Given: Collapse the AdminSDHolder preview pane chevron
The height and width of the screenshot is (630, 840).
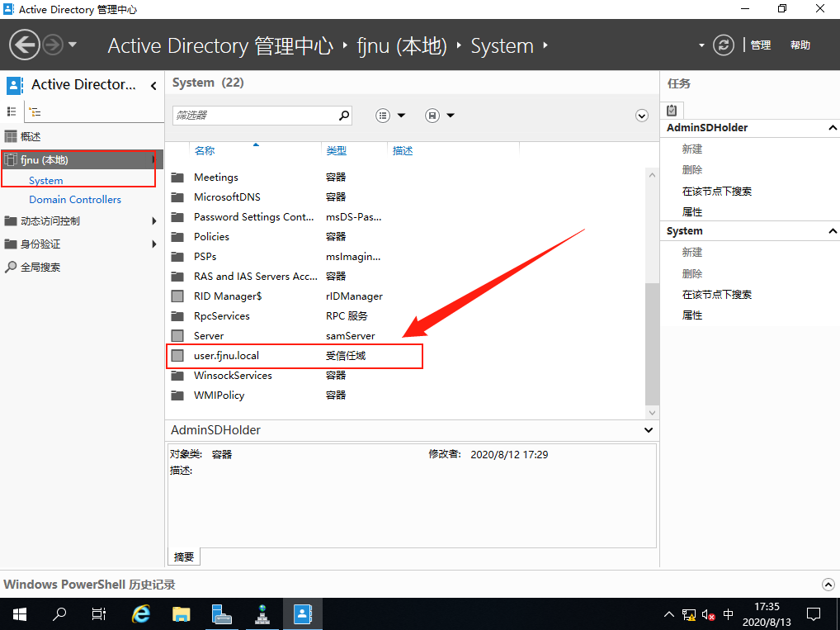Looking at the screenshot, I should coord(649,430).
